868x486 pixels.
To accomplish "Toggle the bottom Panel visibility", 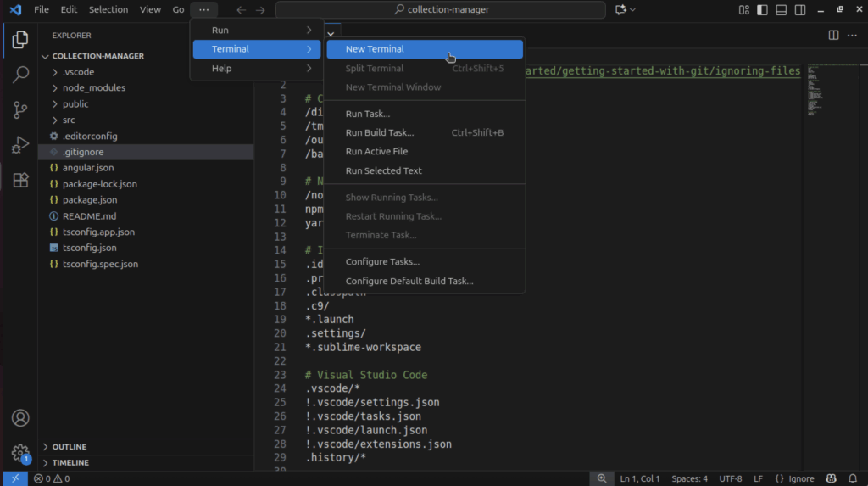I will pyautogui.click(x=780, y=9).
